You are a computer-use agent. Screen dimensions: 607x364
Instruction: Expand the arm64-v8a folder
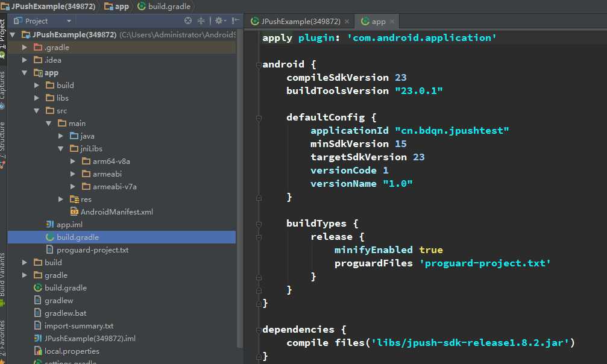click(x=73, y=161)
